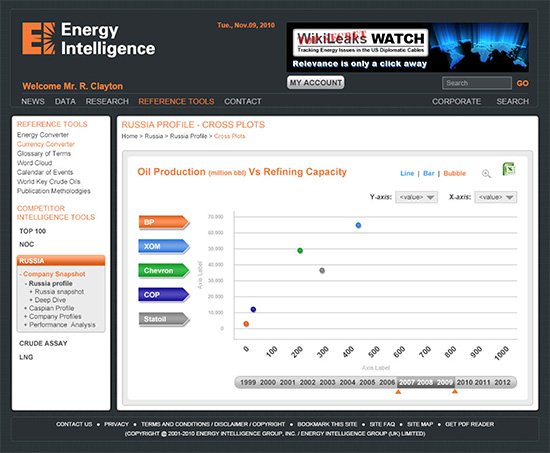Image resolution: width=550 pixels, height=453 pixels.
Task: Open Deep Dive tree item
Action: point(48,300)
